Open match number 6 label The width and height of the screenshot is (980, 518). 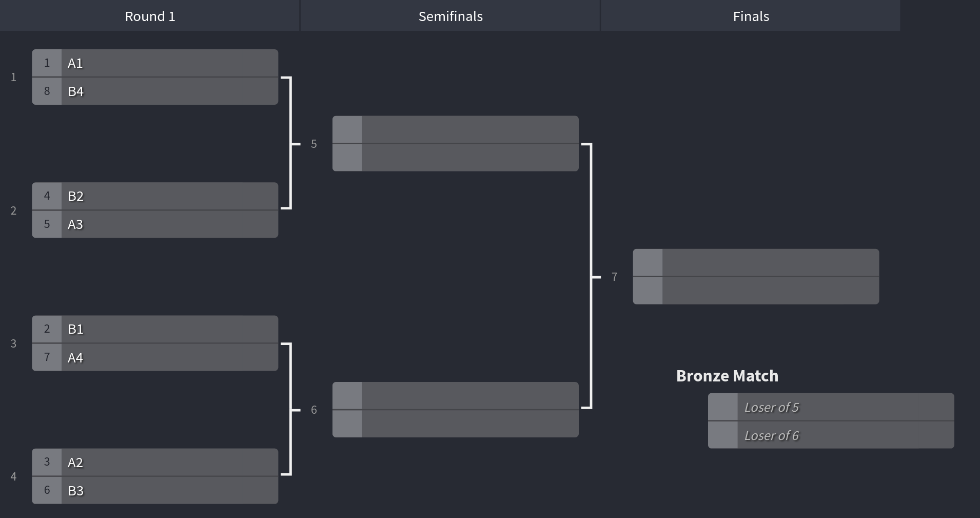pos(313,410)
